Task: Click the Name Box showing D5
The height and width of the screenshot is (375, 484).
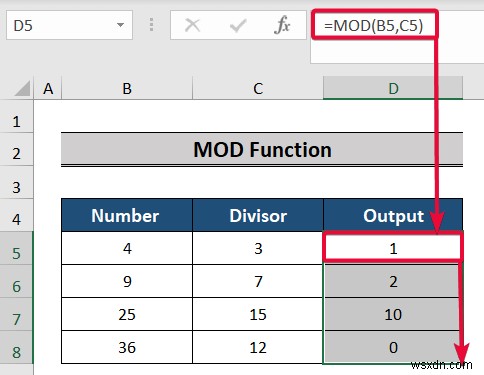Action: pyautogui.click(x=69, y=25)
